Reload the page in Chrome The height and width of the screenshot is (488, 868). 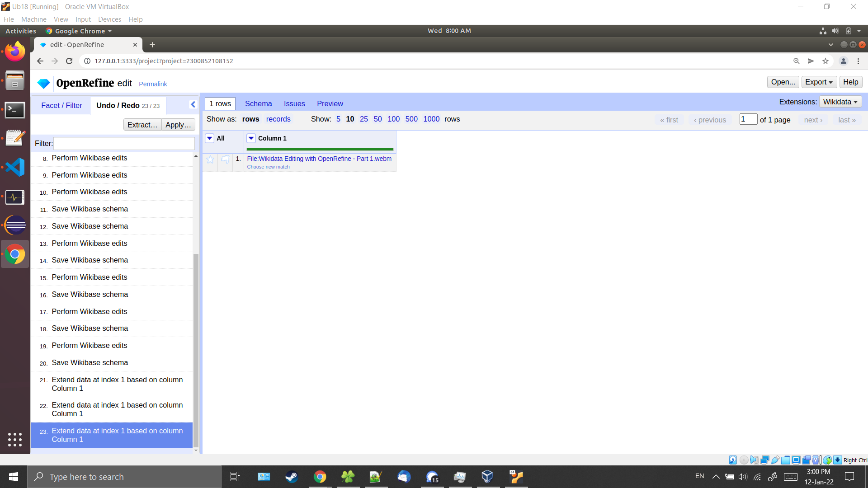pos(69,61)
